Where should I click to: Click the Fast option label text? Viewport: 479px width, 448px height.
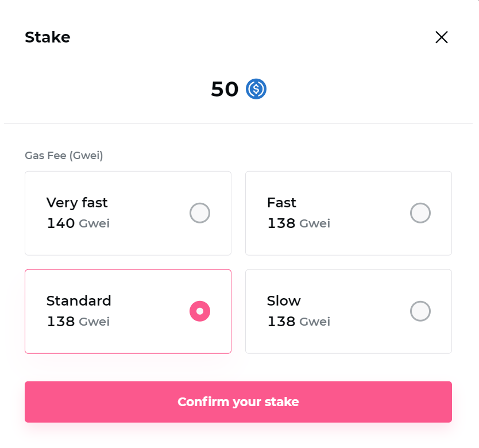pyautogui.click(x=281, y=203)
